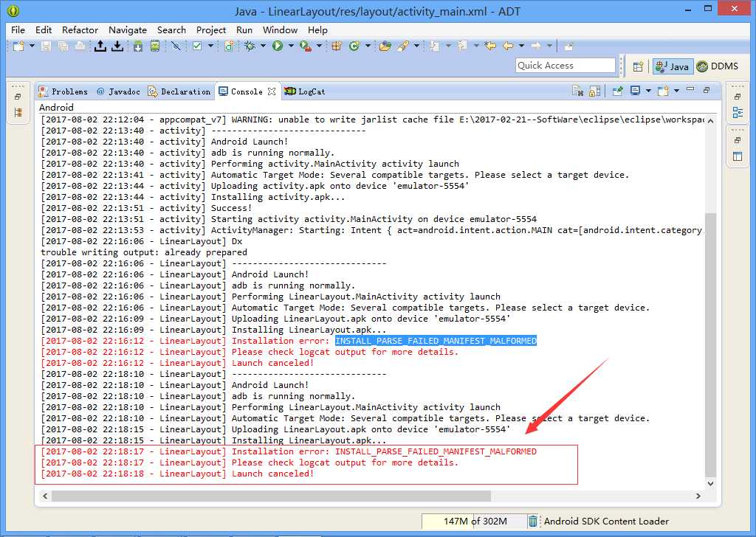756x537 pixels.
Task: Click the console vertical scrollbar down arrow
Action: point(711,484)
